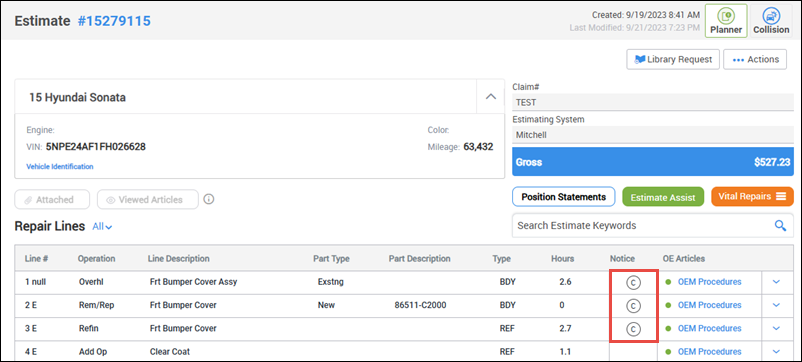Open OEM Procedures for Frt Bumper Cover Assy

click(709, 282)
